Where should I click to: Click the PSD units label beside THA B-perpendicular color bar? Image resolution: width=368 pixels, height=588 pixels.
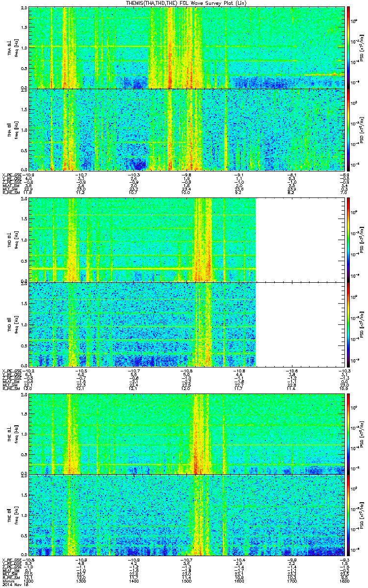(362, 48)
